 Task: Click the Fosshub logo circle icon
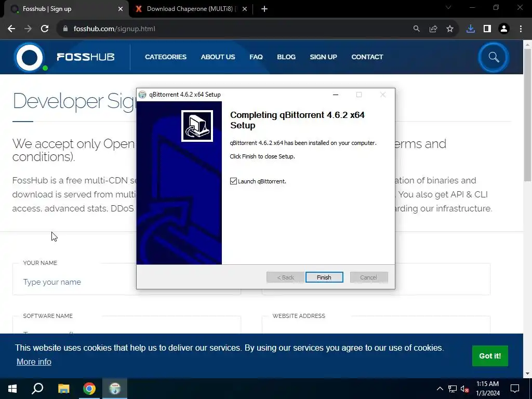(x=30, y=57)
